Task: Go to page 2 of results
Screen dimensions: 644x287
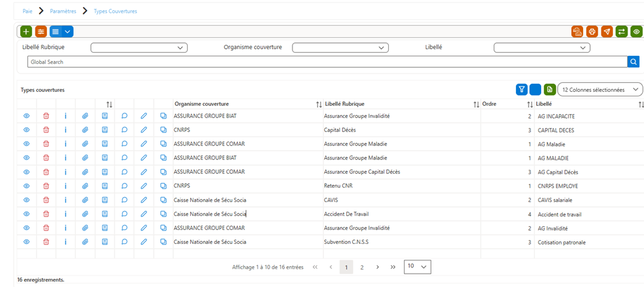Action: coord(362,267)
